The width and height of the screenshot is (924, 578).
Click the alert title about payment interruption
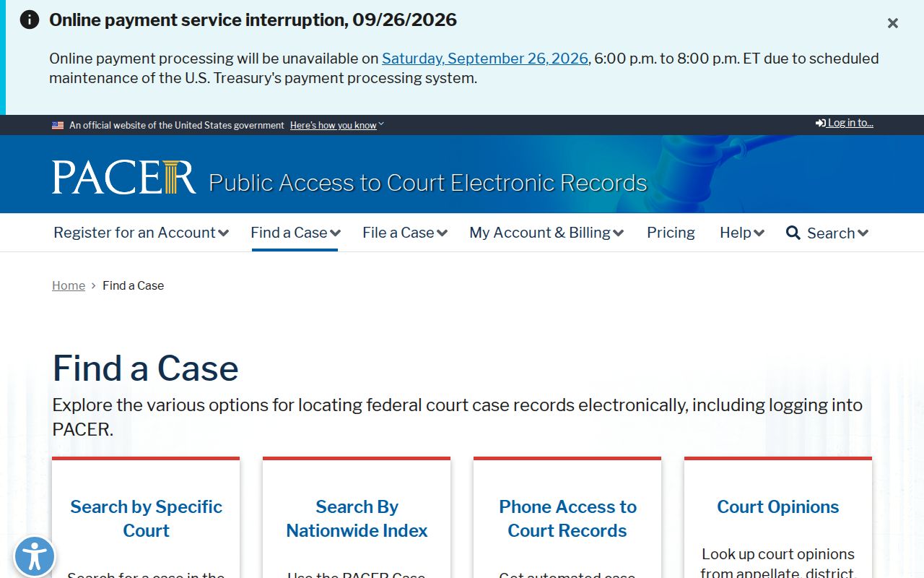pos(253,20)
